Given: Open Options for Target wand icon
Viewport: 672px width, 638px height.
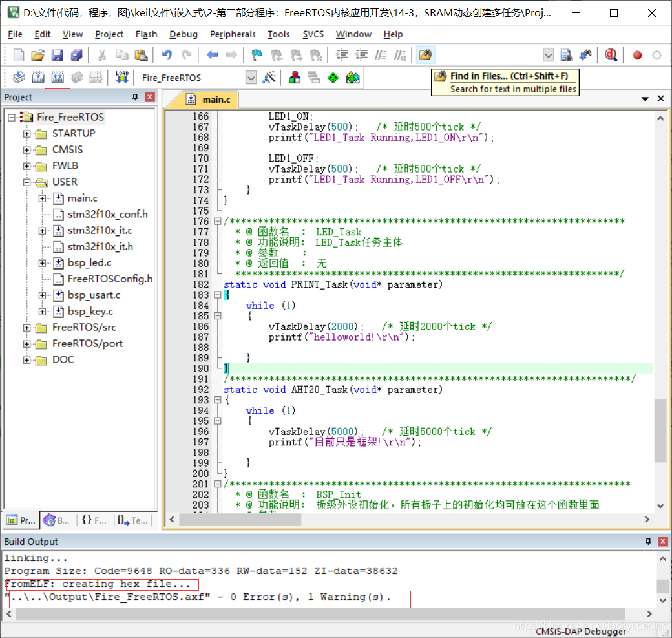Looking at the screenshot, I should [269, 78].
